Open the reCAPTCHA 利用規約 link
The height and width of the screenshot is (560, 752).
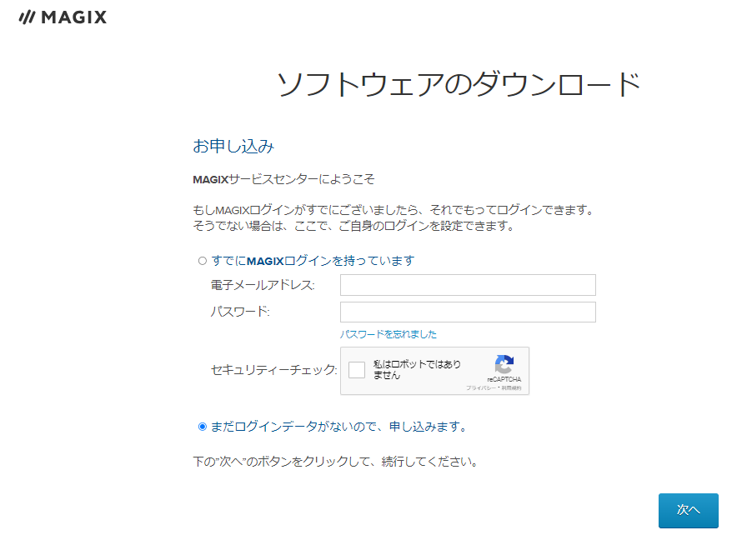(511, 388)
